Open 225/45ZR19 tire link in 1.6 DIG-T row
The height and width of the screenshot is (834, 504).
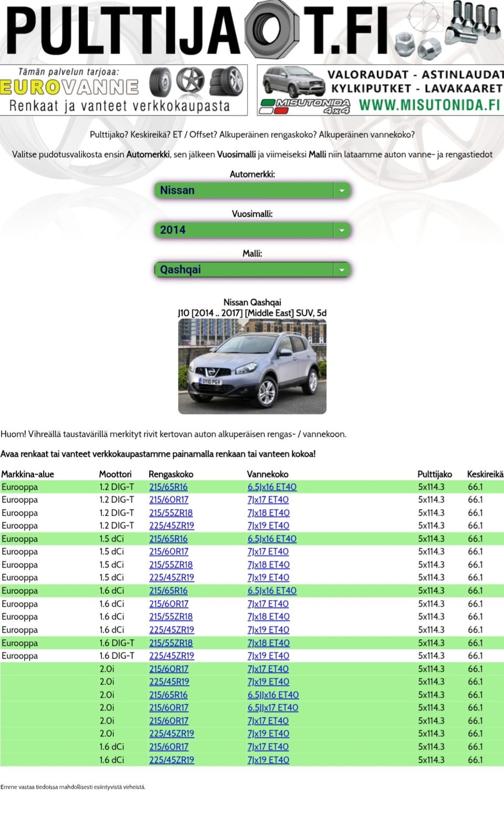coord(172,656)
